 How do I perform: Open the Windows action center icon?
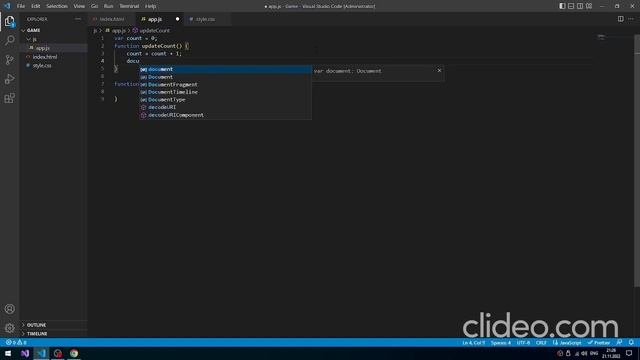click(629, 353)
